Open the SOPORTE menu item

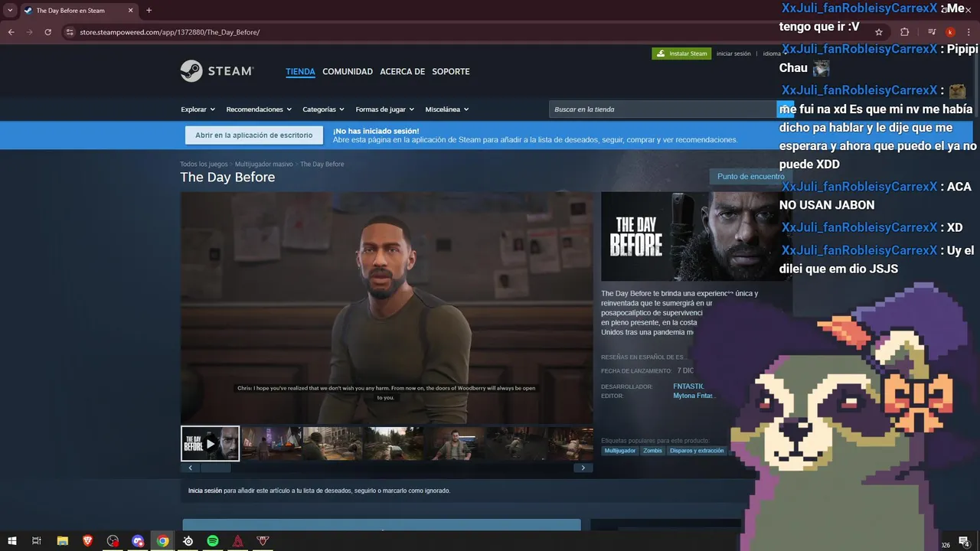point(451,71)
